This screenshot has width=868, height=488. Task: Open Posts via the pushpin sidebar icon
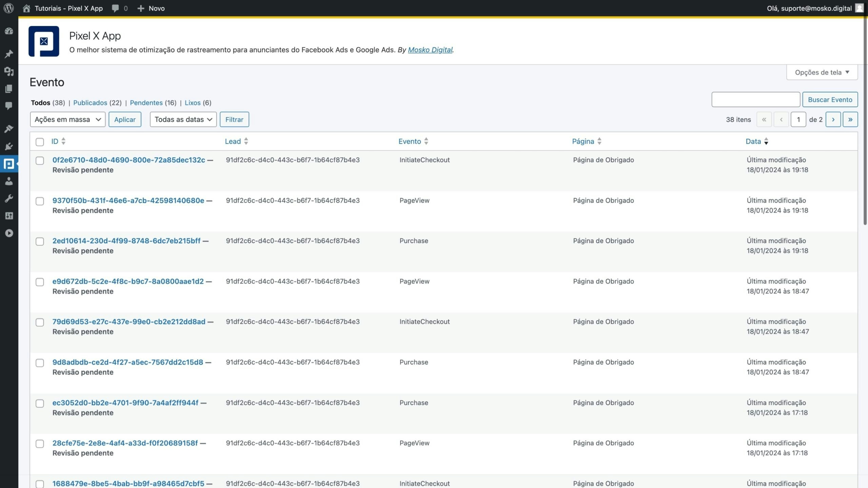(x=9, y=54)
